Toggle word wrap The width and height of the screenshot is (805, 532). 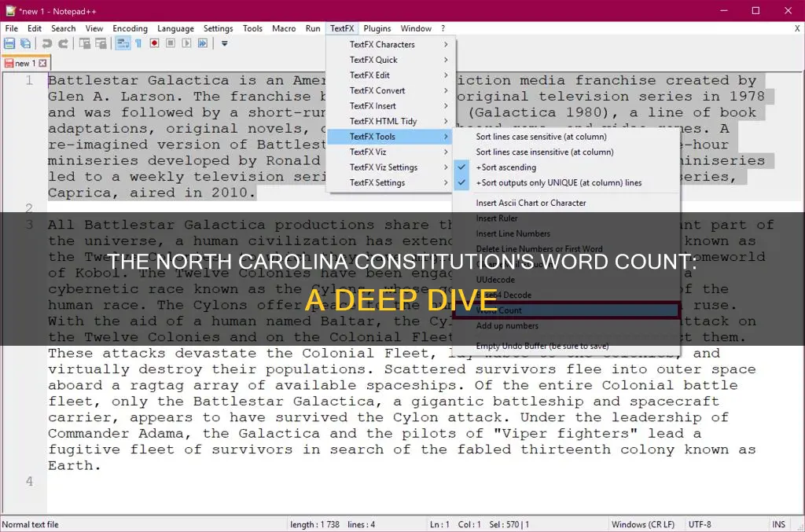[x=124, y=43]
